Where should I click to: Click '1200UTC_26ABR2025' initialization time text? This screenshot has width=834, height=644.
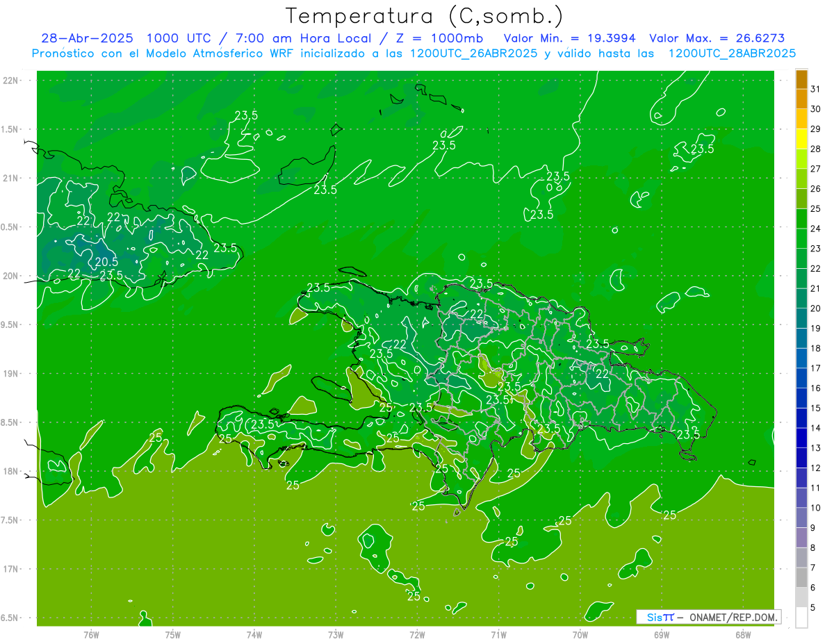click(473, 53)
